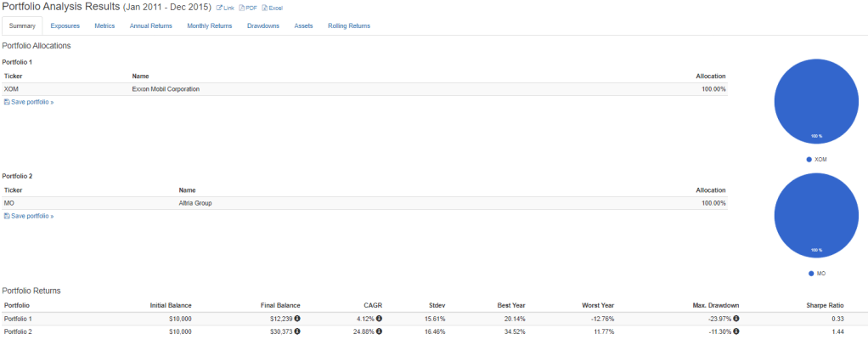The width and height of the screenshot is (868, 345).
Task: Select the Monthly Returns tab
Action: pyautogui.click(x=209, y=25)
